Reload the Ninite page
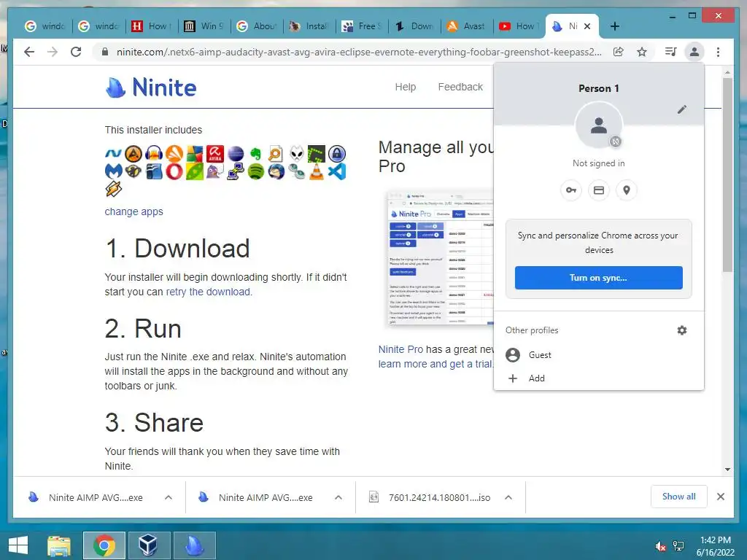Screen dimensions: 747x560 (76, 52)
